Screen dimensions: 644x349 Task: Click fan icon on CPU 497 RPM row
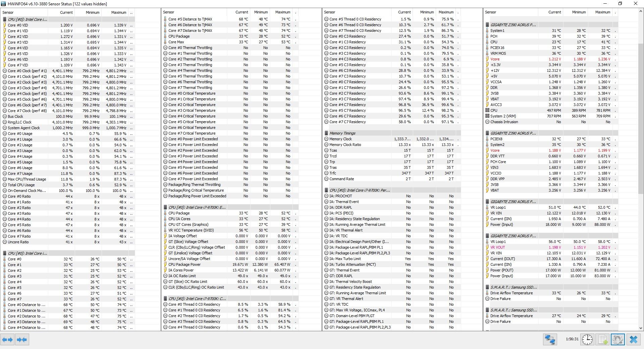[487, 110]
